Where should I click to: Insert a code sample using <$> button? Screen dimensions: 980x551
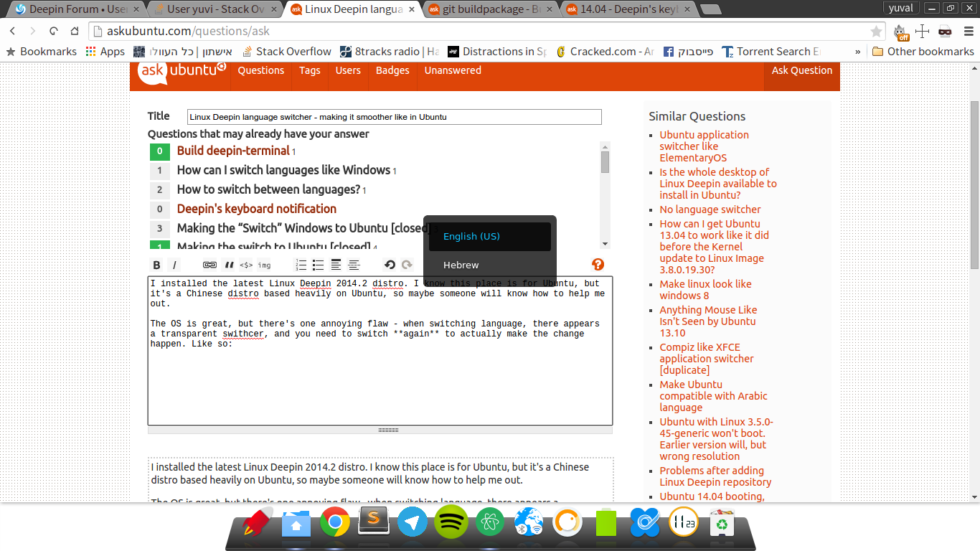pos(246,265)
